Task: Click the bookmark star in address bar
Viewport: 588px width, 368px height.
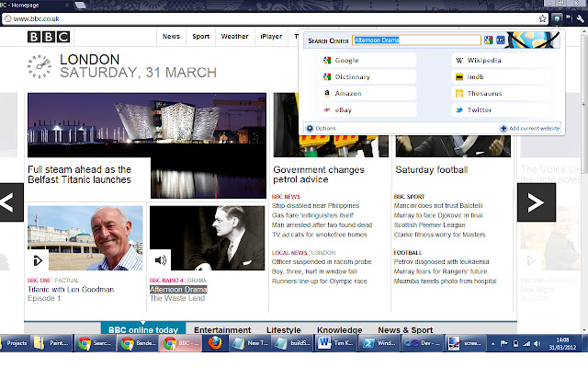Action: click(543, 17)
